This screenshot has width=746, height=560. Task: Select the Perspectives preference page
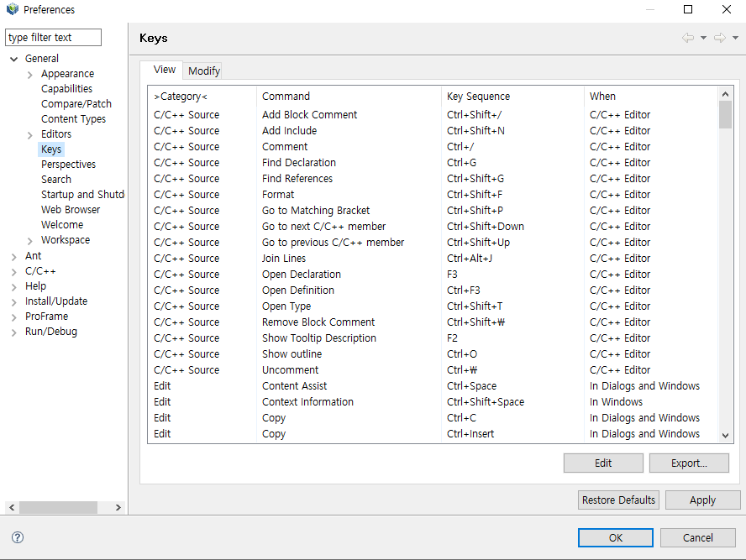(x=68, y=165)
